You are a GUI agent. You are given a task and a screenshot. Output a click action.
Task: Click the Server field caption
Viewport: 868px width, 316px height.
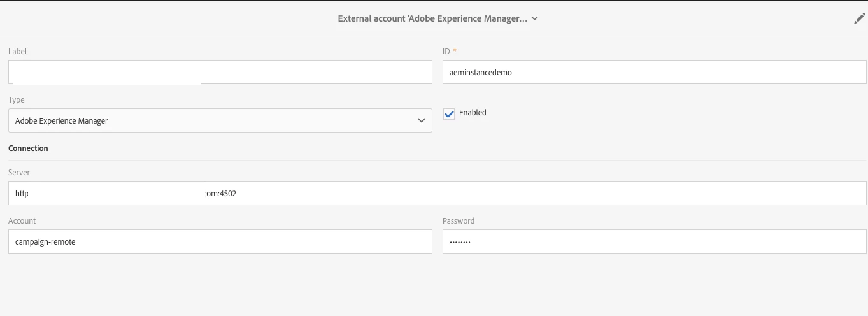pyautogui.click(x=19, y=173)
